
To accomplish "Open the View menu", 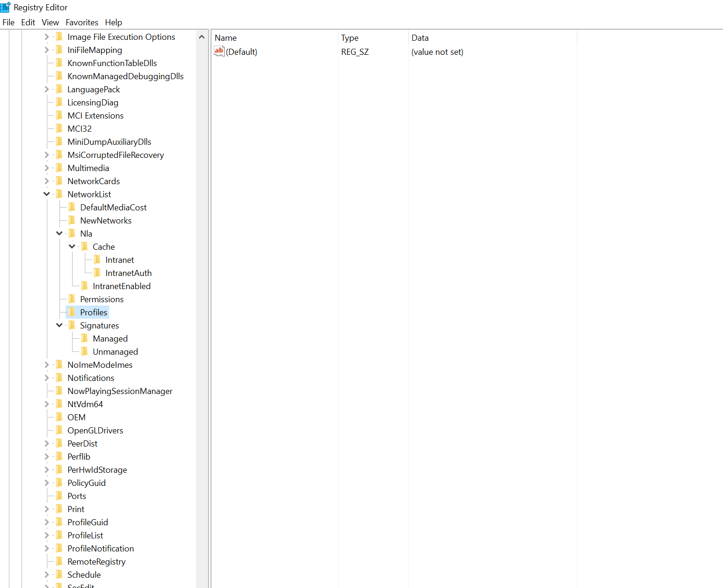I will pyautogui.click(x=50, y=22).
